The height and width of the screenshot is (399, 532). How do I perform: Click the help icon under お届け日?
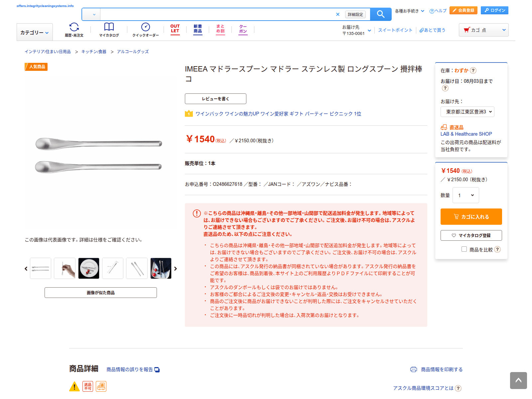(445, 88)
